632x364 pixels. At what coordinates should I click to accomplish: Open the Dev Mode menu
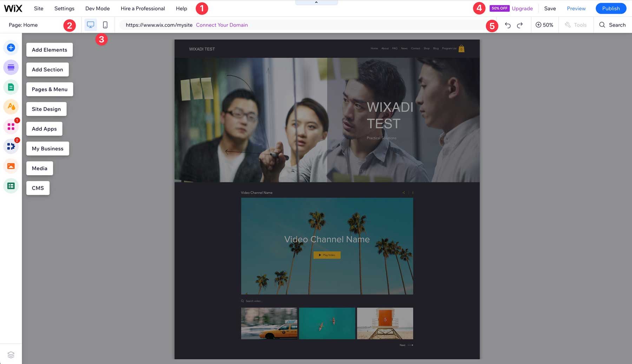97,8
